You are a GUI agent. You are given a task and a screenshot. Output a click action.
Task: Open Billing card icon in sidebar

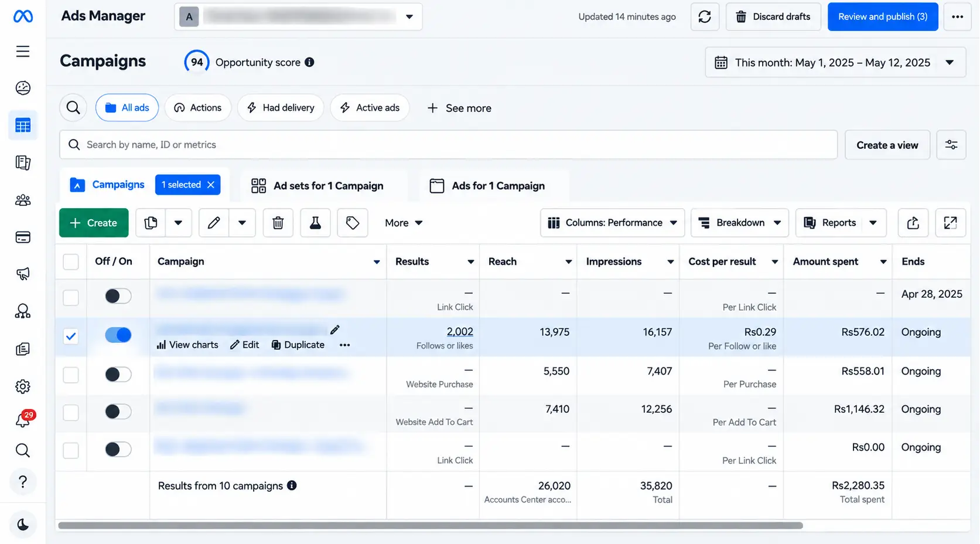tap(23, 237)
